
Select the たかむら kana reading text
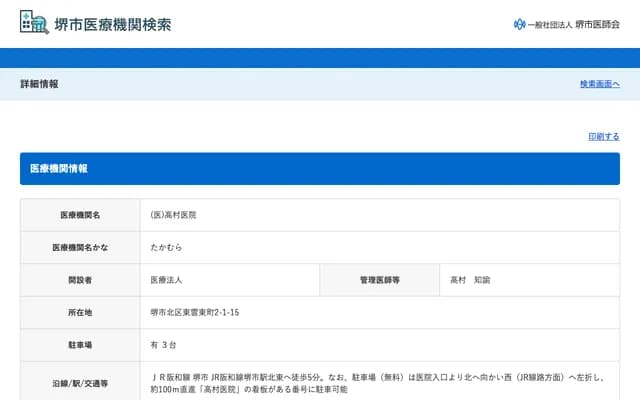[166, 247]
